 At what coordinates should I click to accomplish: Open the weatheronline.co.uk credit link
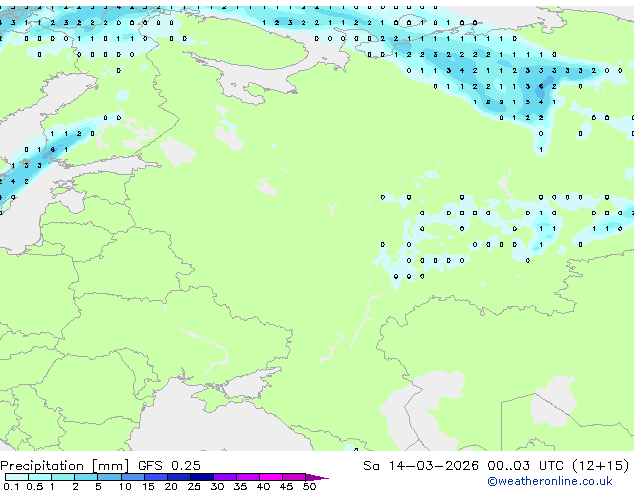(550, 481)
